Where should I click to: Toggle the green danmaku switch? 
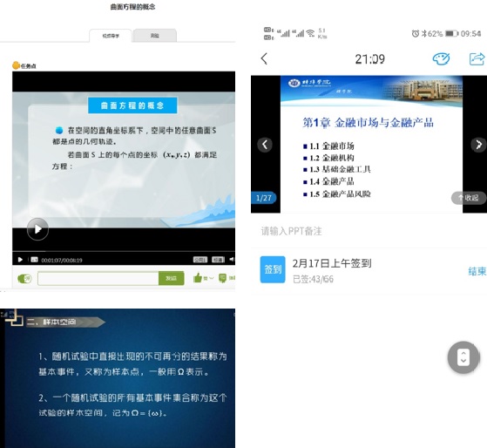coord(24,278)
